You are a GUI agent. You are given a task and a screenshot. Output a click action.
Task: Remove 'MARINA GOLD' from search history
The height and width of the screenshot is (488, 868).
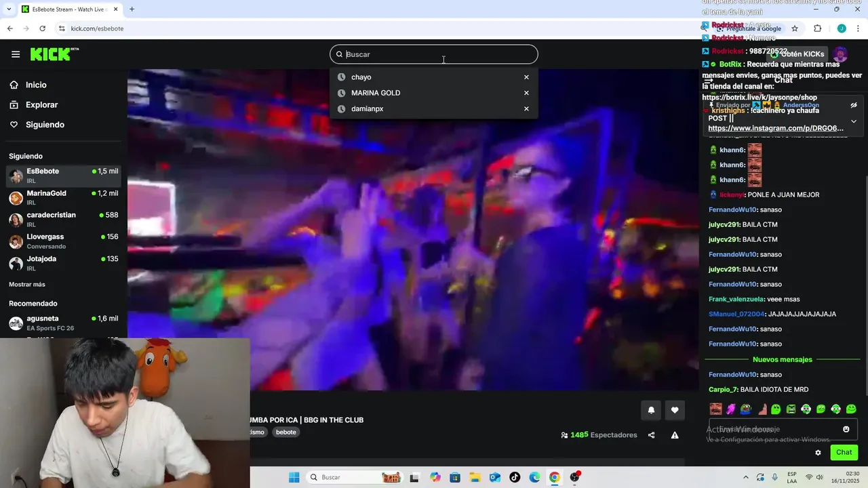[526, 93]
